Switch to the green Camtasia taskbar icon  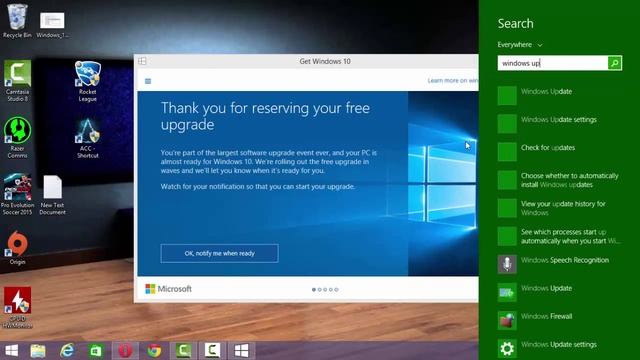183,351
